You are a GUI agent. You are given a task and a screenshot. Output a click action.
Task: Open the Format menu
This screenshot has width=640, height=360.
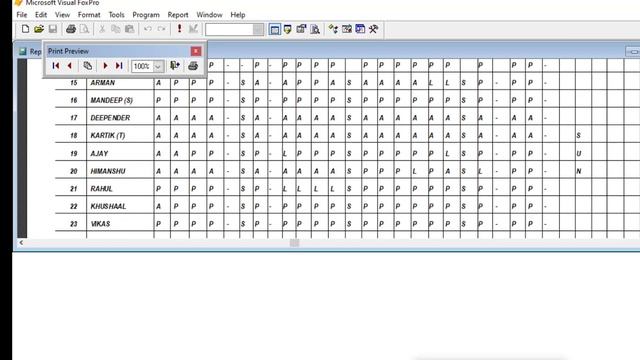[89, 15]
